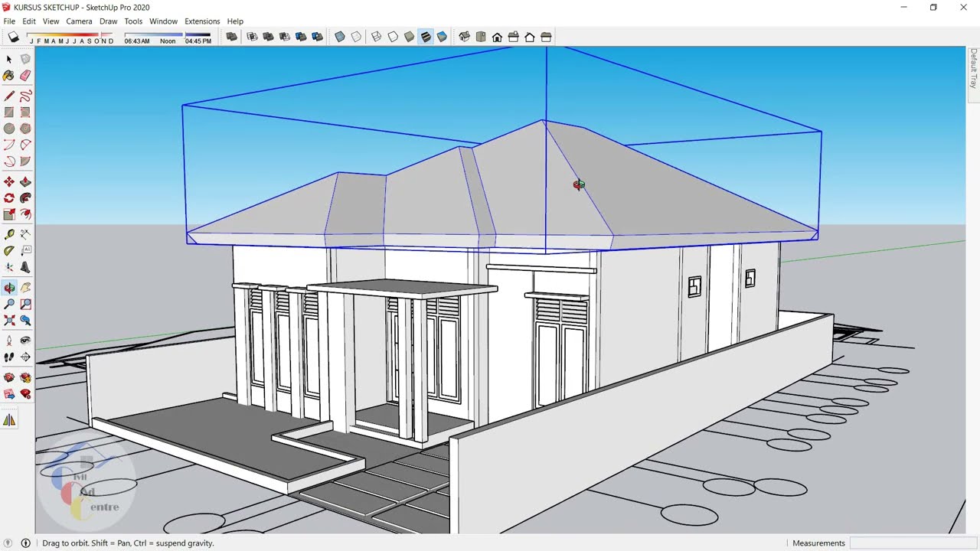Switch to Front house view
Image resolution: width=980 pixels, height=551 pixels.
tap(497, 37)
